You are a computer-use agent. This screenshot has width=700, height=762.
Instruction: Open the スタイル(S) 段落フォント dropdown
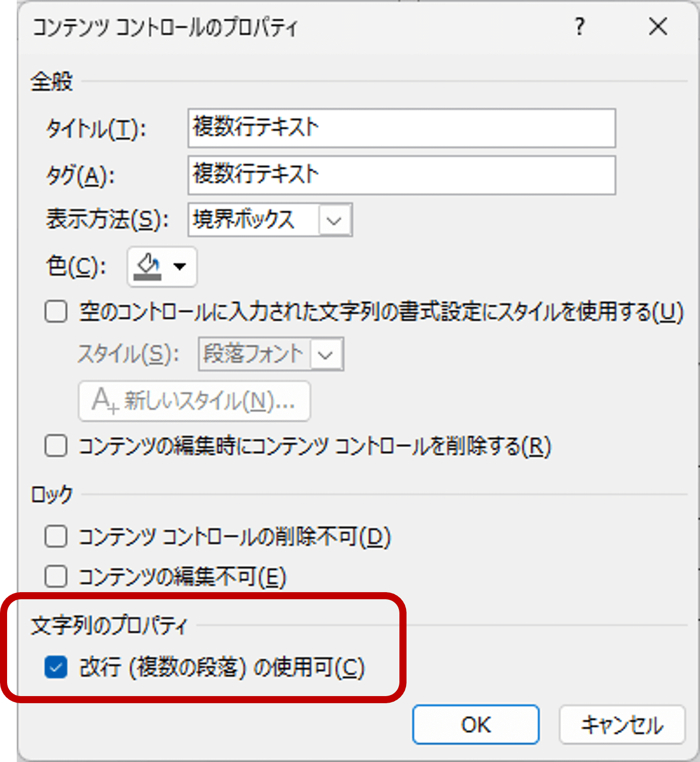(327, 354)
